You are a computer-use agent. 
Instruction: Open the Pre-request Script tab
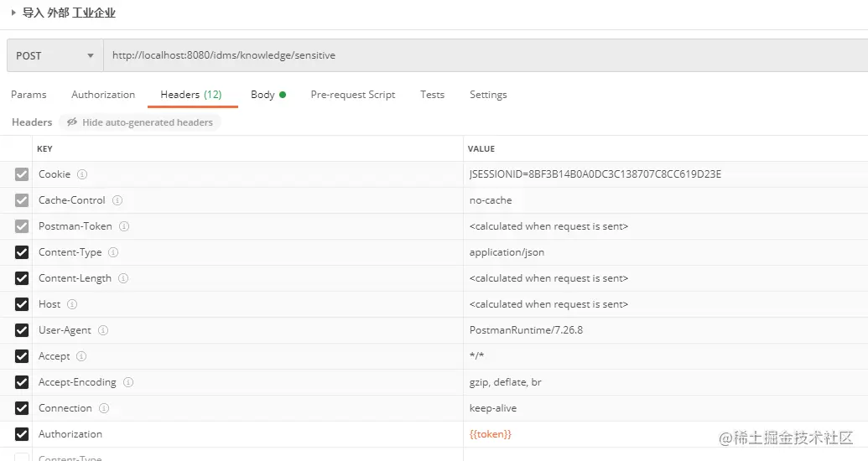[352, 95]
